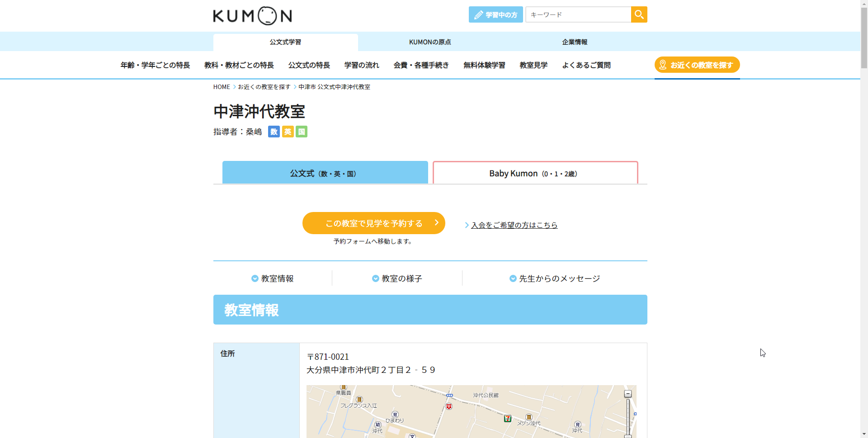The width and height of the screenshot is (868, 438).
Task: Click the 中津沖代教室 page heading
Action: pos(259,111)
